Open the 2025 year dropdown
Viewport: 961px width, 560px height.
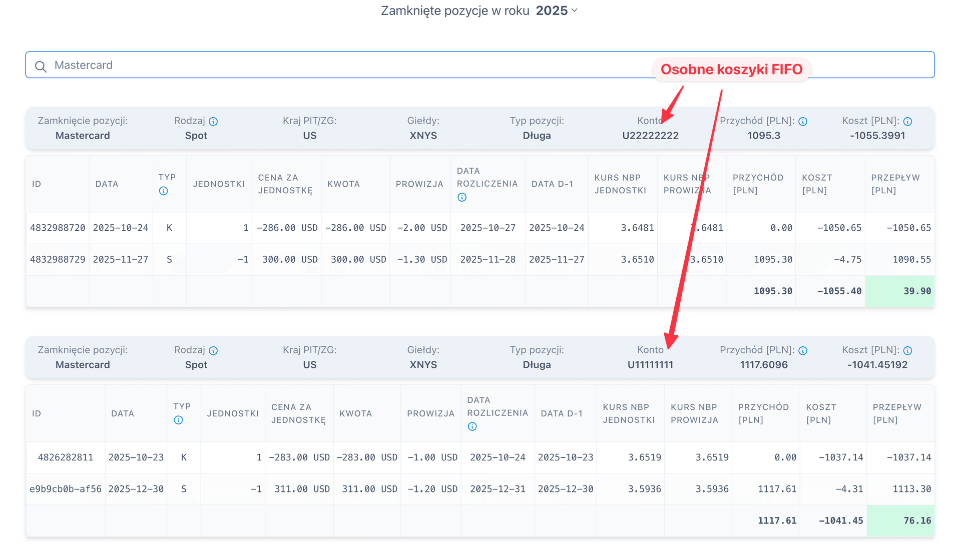[x=556, y=11]
